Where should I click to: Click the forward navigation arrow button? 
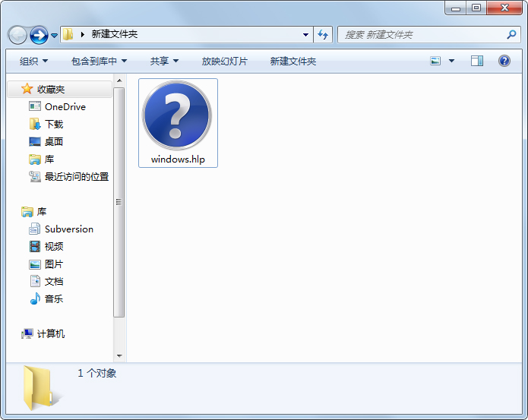tap(39, 35)
